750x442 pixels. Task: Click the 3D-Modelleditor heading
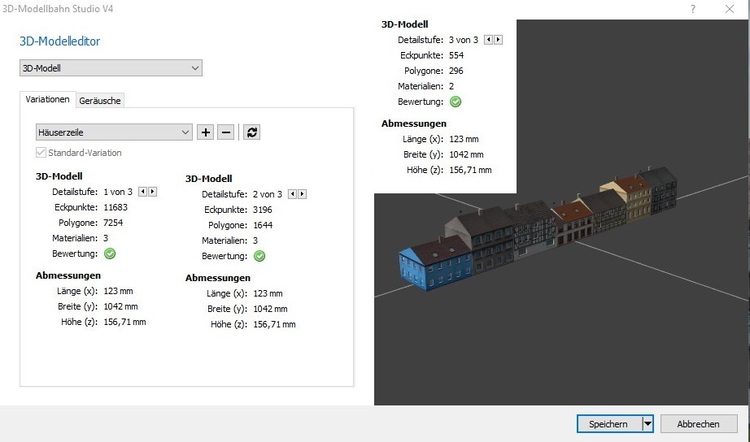click(x=60, y=41)
